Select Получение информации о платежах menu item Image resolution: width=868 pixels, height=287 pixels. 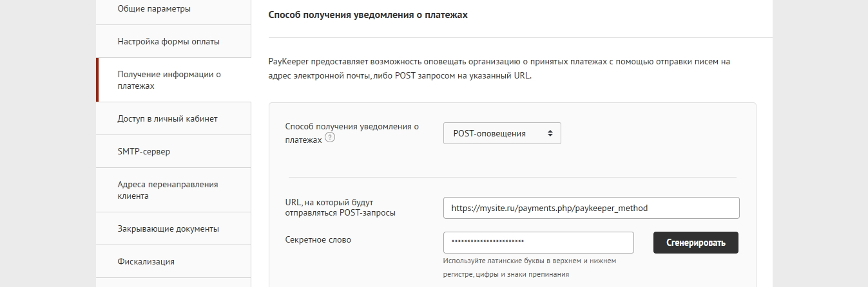pyautogui.click(x=169, y=80)
